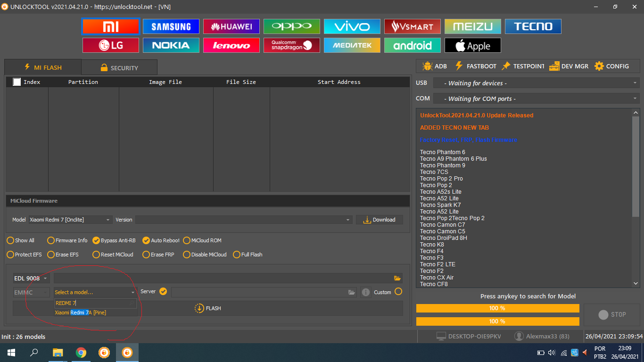
Task: Expand the firmware Version dropdown
Action: (244, 220)
